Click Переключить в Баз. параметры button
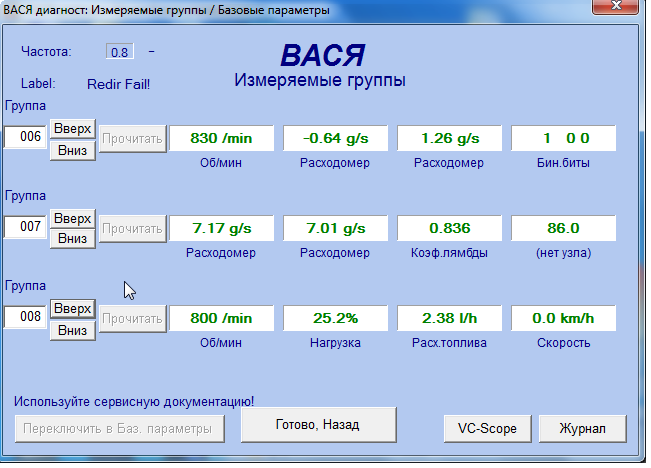The width and height of the screenshot is (651, 468). [x=119, y=428]
